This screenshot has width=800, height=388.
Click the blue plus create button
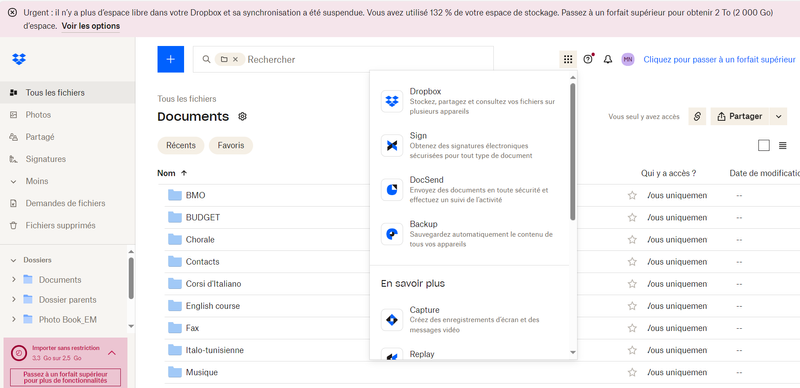coord(170,59)
